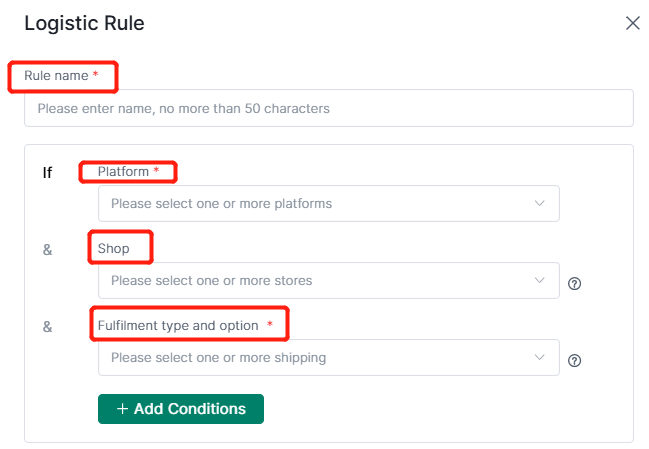Click the Add Conditions button
The width and height of the screenshot is (649, 449).
coord(181,409)
